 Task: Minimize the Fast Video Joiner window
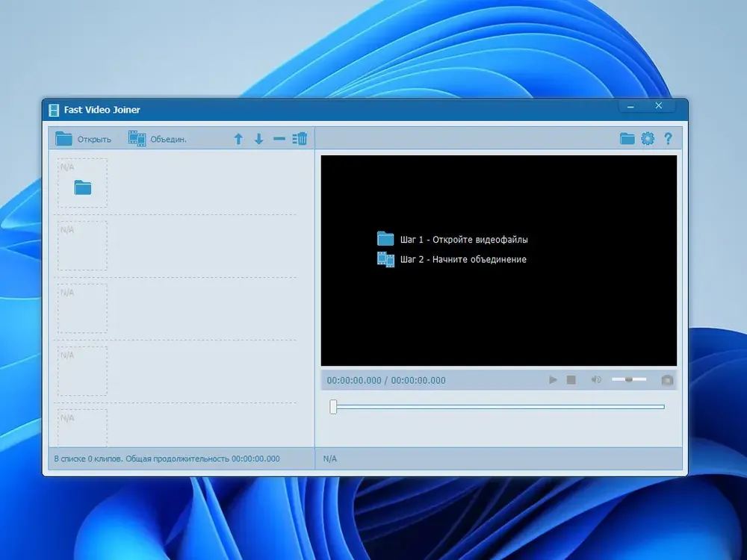630,106
